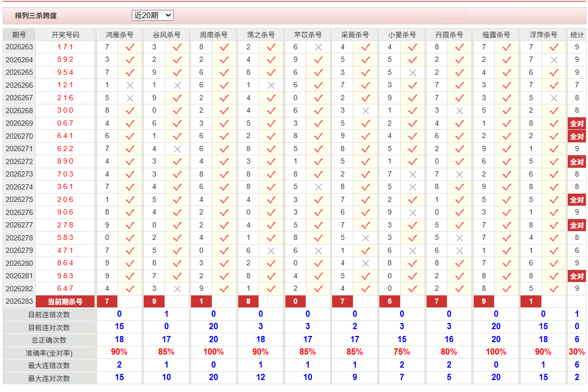Click the 丹霞杀号 column header
Image resolution: width=588 pixels, height=392 pixels.
tap(449, 35)
